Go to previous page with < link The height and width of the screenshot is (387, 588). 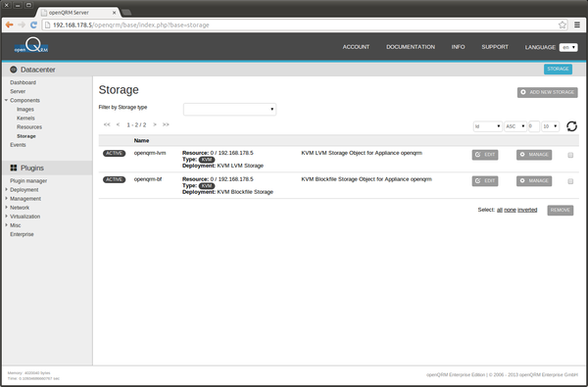118,124
